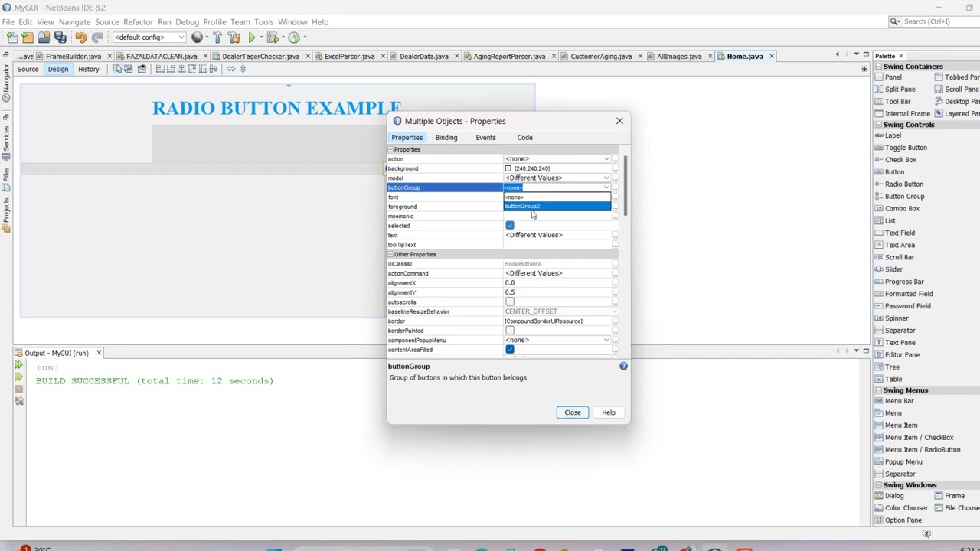Screen dimensions: 980x551
Task: Collapse the Swing Menus palette category
Action: (x=879, y=390)
